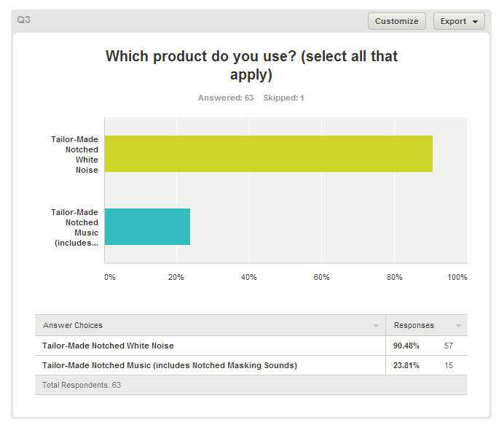This screenshot has width=504, height=425.
Task: Open the Export dropdown menu
Action: coord(459,21)
